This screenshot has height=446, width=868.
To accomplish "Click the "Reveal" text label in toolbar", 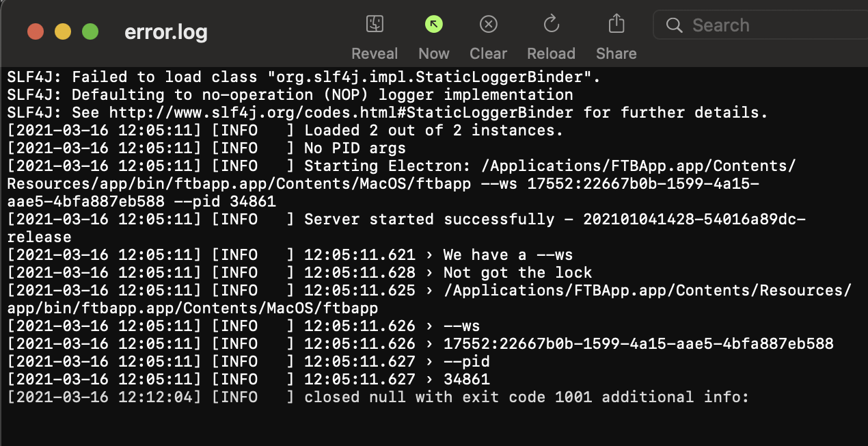I will point(374,53).
